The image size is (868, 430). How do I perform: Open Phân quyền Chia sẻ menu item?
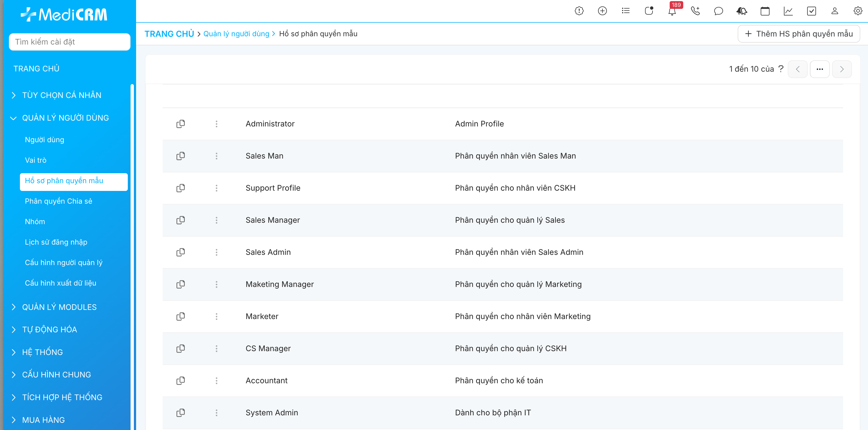tap(58, 201)
